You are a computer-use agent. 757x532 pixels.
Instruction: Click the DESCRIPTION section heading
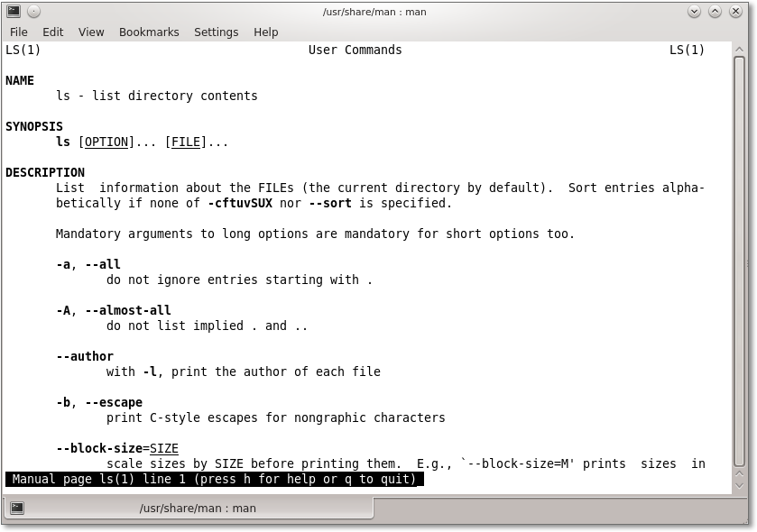(x=45, y=172)
